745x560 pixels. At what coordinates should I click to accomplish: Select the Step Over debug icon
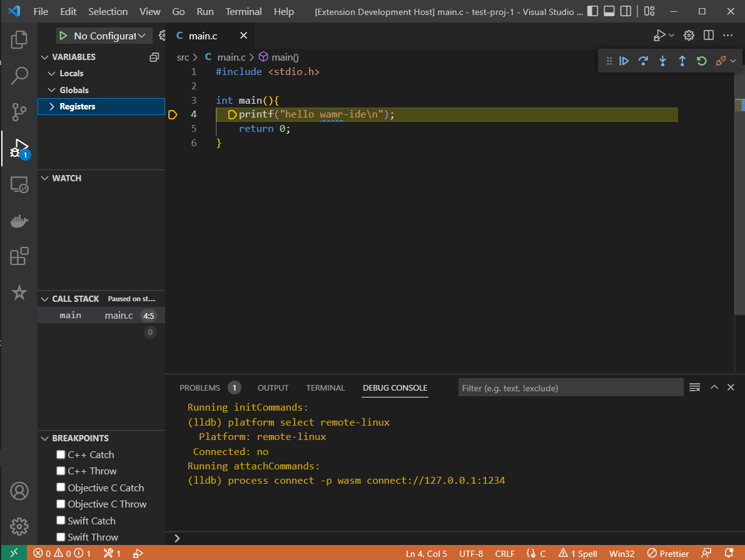click(643, 61)
